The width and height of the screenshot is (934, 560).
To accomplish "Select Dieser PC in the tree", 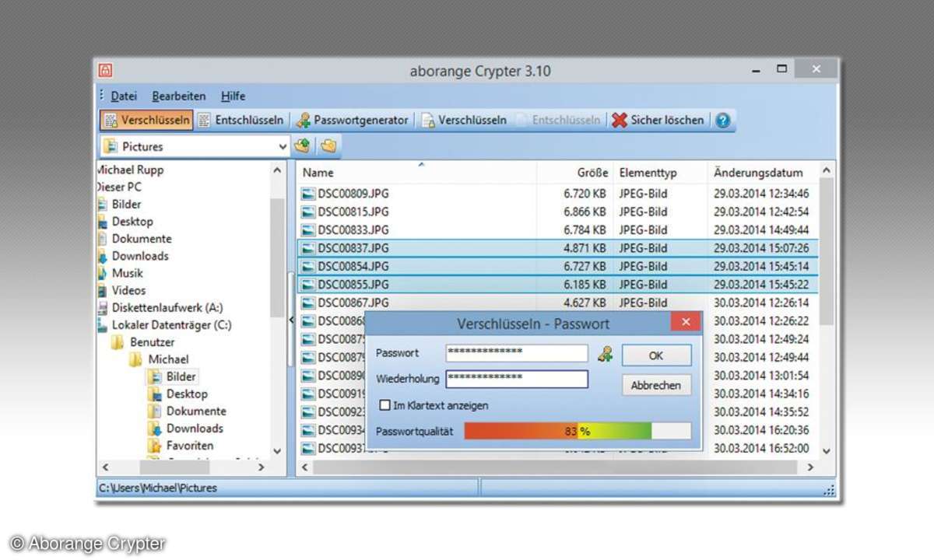I will [119, 187].
